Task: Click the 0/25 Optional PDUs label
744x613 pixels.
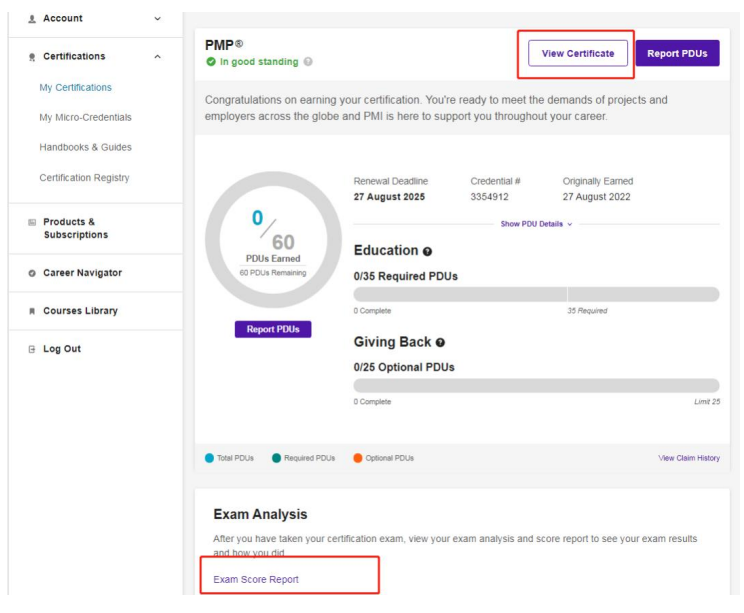Action: 404,367
